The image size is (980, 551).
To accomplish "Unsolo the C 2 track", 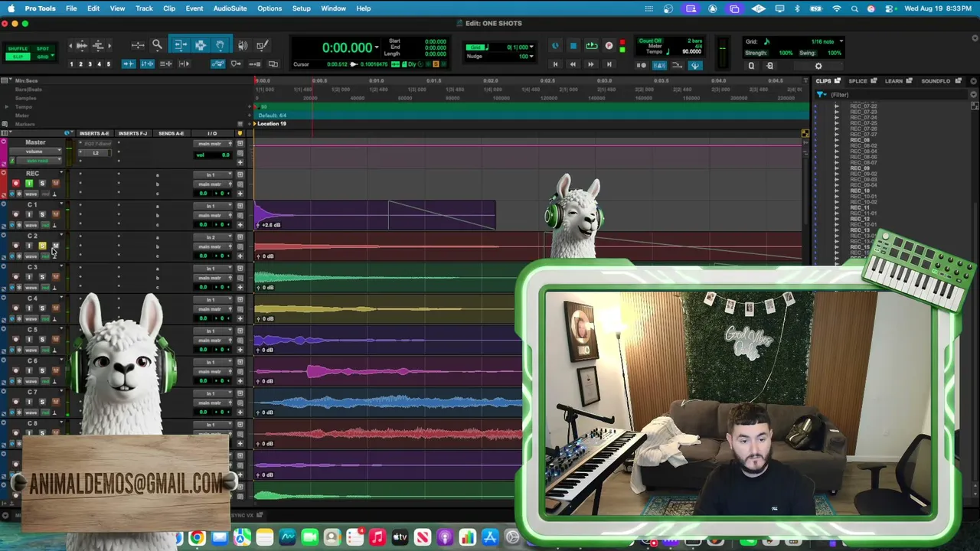I will (x=42, y=246).
